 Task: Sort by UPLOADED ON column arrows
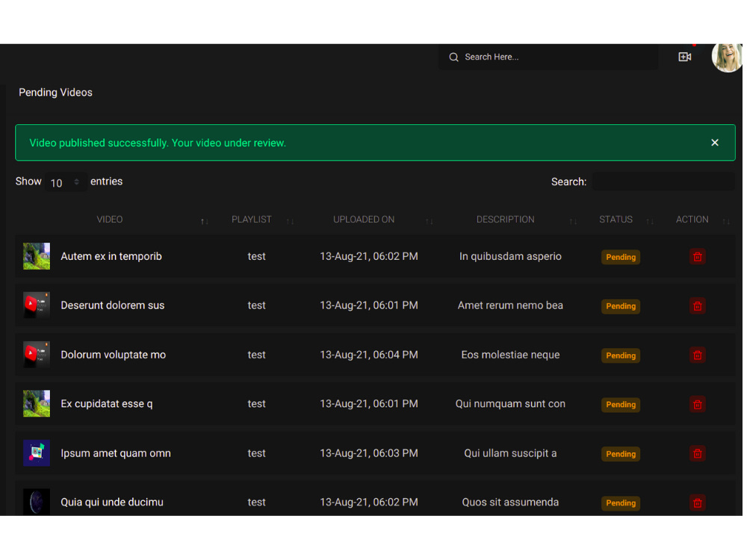(x=430, y=222)
